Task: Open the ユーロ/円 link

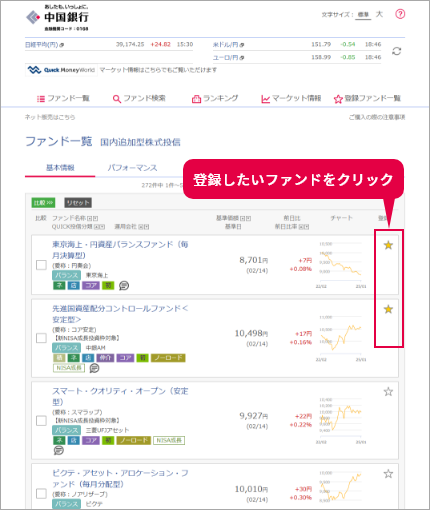Action: click(x=229, y=58)
